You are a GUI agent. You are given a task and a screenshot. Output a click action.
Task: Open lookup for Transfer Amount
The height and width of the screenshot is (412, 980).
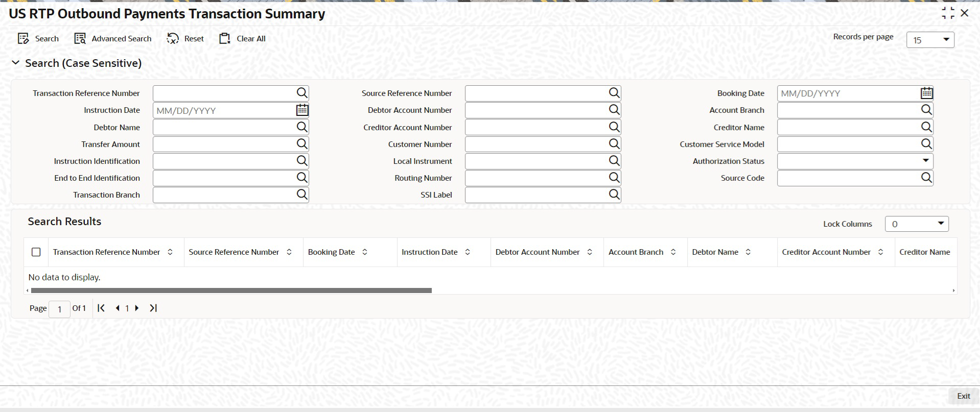[302, 144]
